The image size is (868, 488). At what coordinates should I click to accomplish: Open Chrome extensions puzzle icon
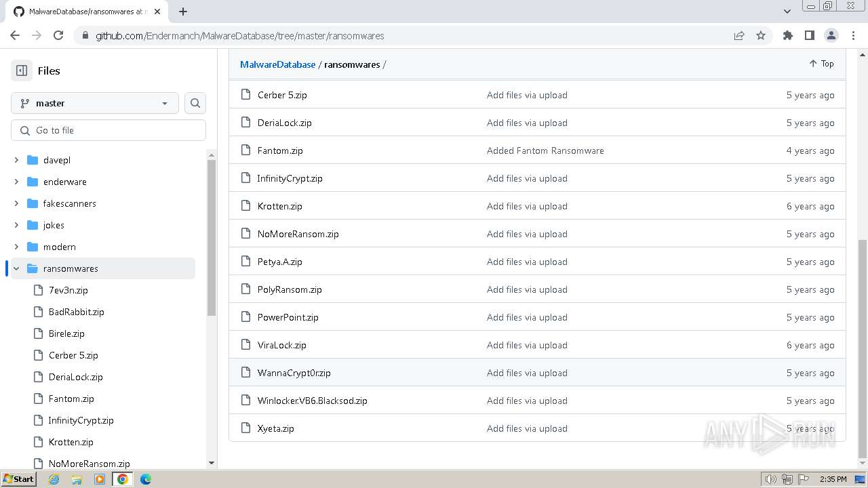coord(787,35)
